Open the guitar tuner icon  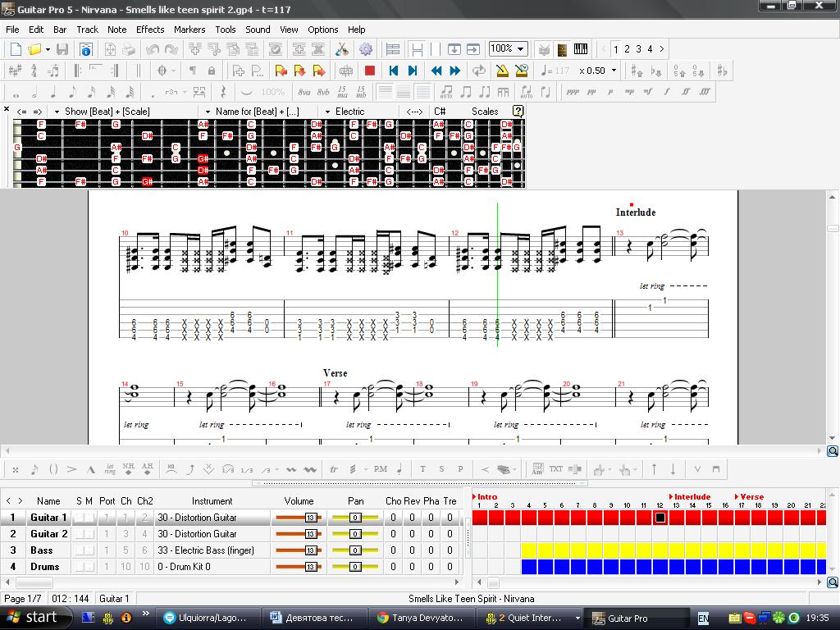[x=342, y=49]
